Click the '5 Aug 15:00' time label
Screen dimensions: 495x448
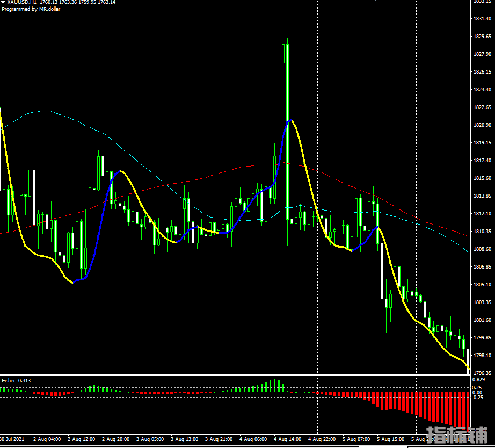(x=390, y=439)
